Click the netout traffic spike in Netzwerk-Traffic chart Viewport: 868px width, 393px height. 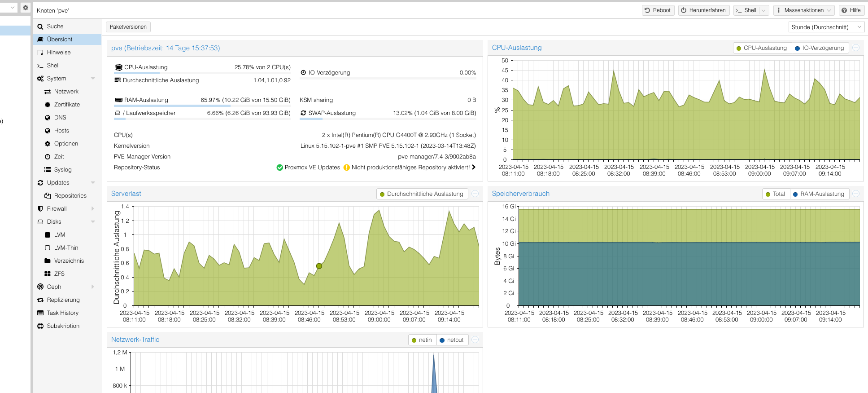[434, 374]
